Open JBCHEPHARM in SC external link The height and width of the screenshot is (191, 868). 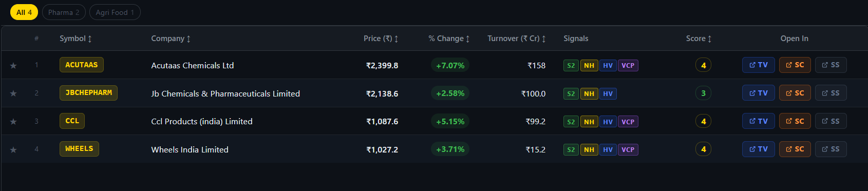(795, 93)
